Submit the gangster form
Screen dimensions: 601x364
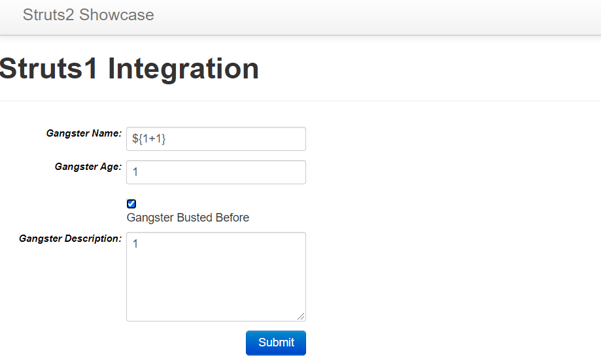click(x=276, y=343)
